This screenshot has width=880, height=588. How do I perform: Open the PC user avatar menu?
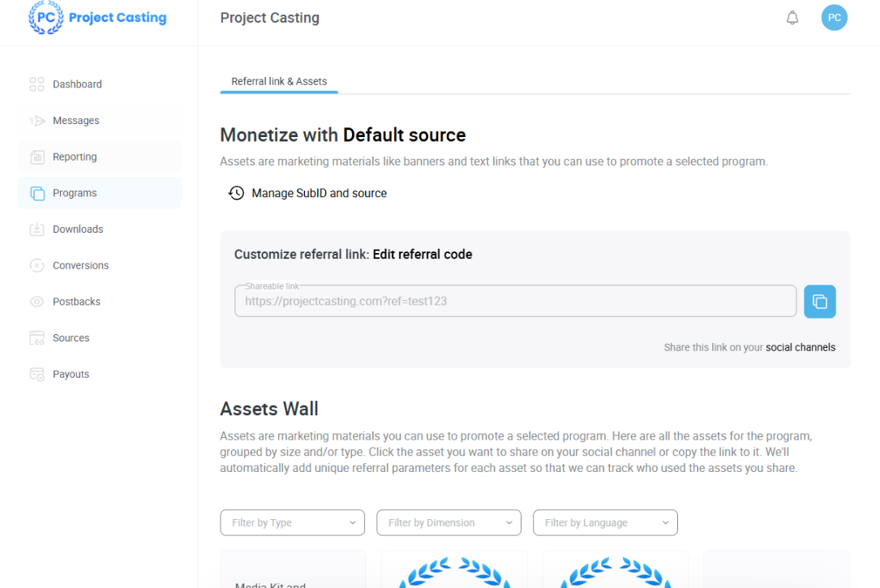834,18
